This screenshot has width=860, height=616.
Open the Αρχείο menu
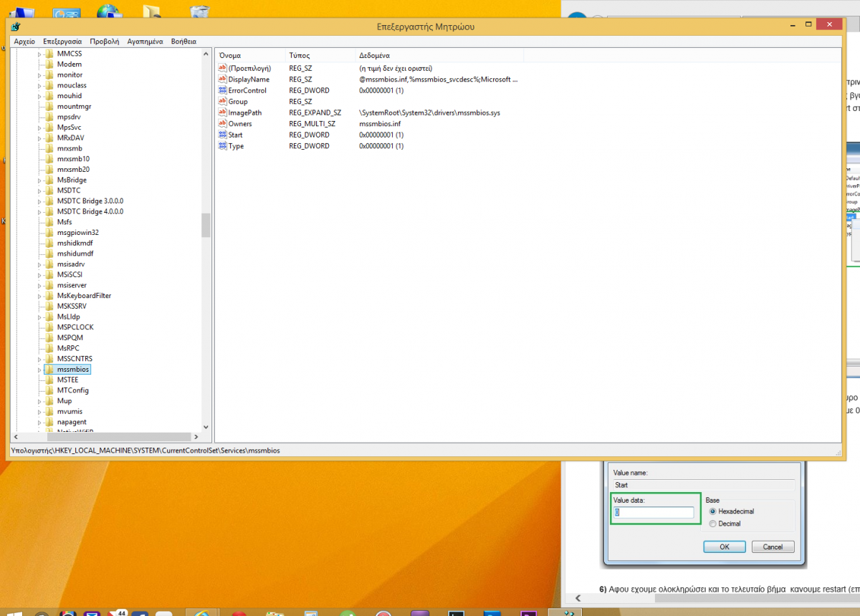24,42
